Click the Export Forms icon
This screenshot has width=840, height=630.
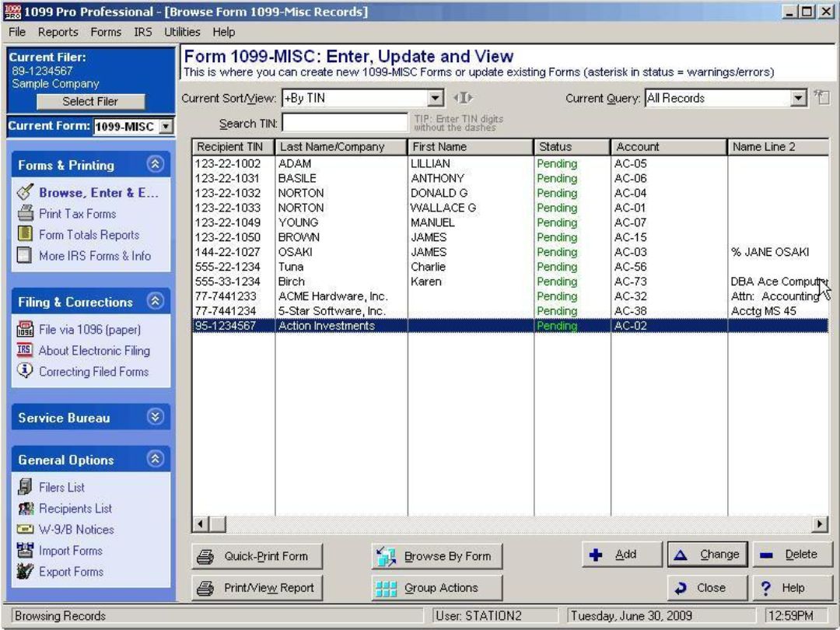(x=25, y=571)
